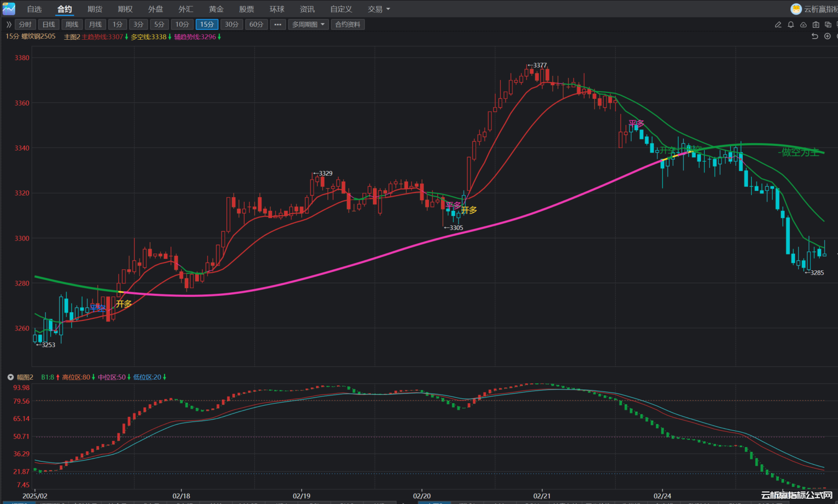The height and width of the screenshot is (504, 838).
Task: Go to the 外盘 tab
Action: coord(156,9)
